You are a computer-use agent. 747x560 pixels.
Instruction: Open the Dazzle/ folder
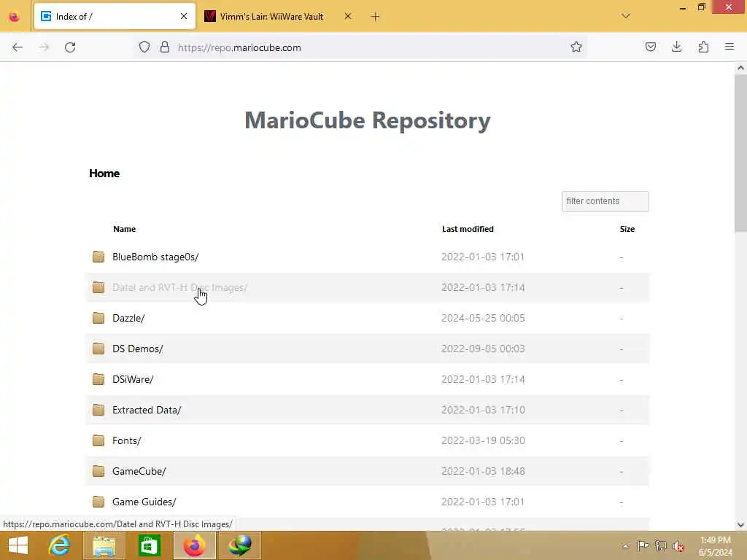coord(128,318)
